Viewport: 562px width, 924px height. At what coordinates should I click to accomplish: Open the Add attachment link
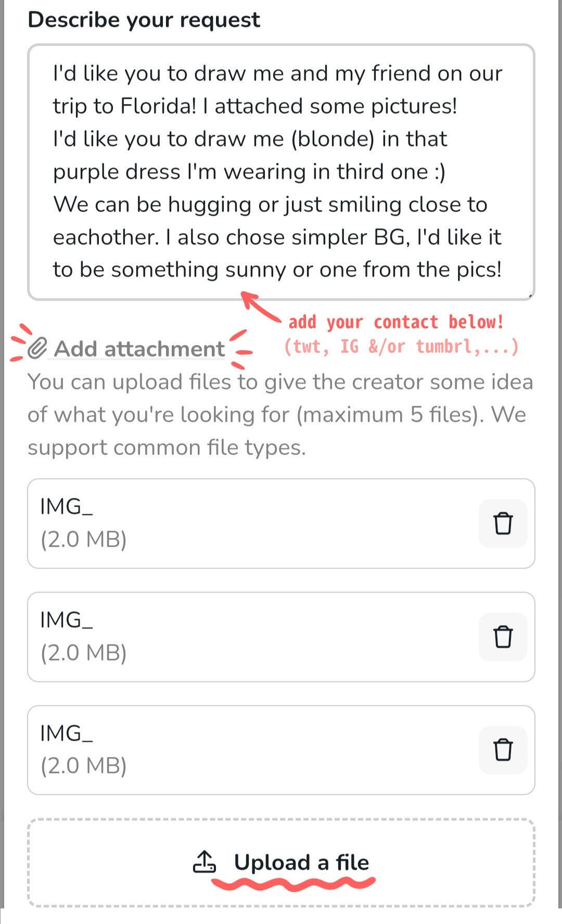coord(139,349)
